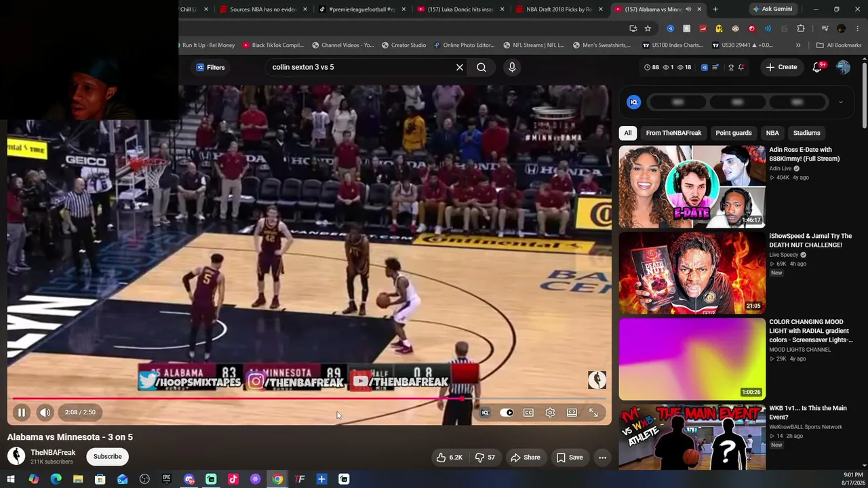This screenshot has width=868, height=488.
Task: Open the Adin Ross E-Date video thumbnail
Action: pos(692,186)
